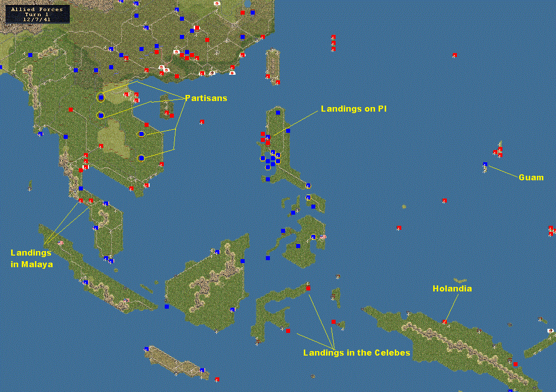Select circled blue unit at Luzon's southeast tip
The width and height of the screenshot is (556, 392).
tap(308, 185)
